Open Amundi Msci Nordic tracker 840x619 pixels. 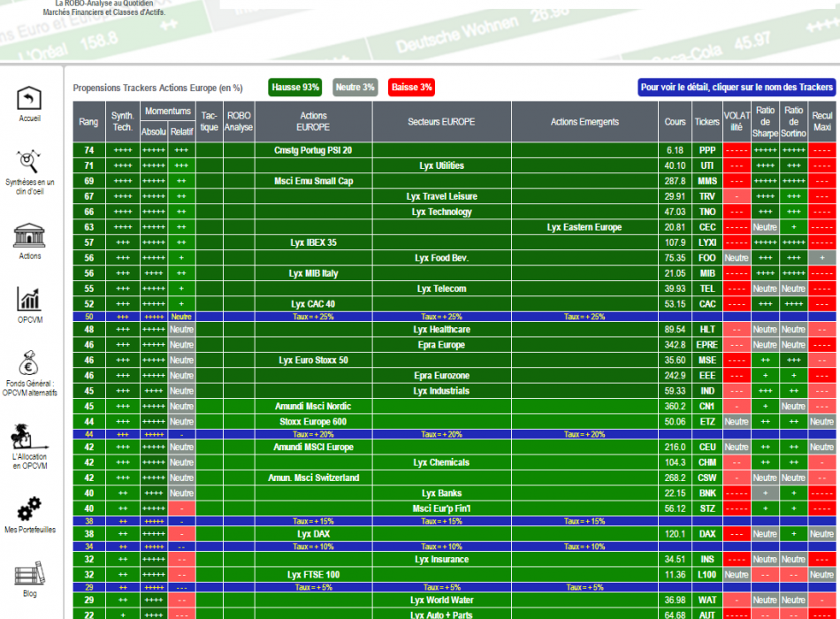[x=313, y=406]
